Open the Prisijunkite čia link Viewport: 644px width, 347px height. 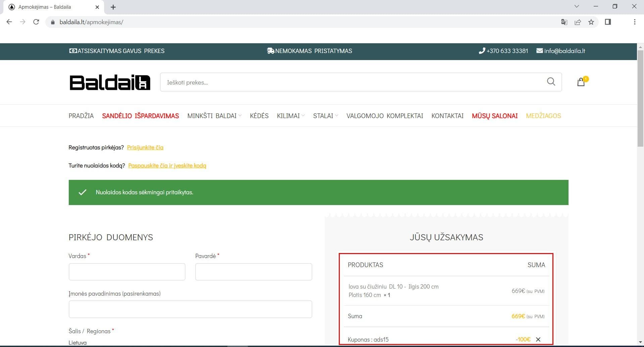coord(145,147)
